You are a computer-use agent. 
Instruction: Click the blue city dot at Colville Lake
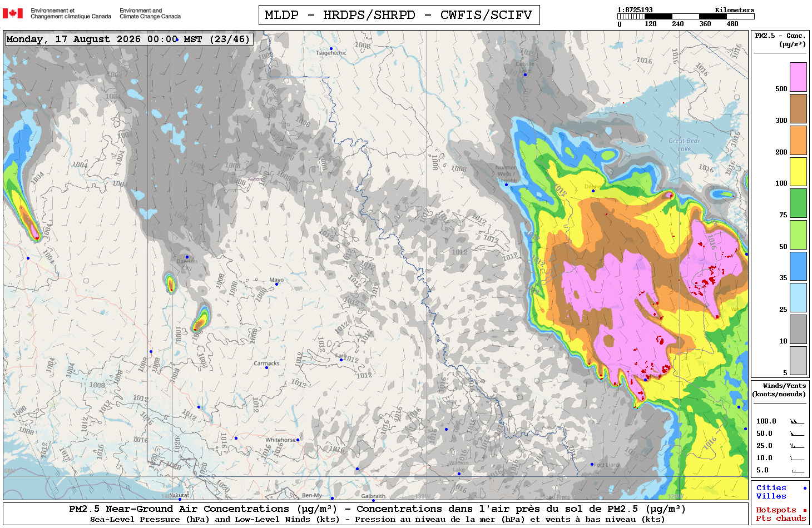coord(525,74)
